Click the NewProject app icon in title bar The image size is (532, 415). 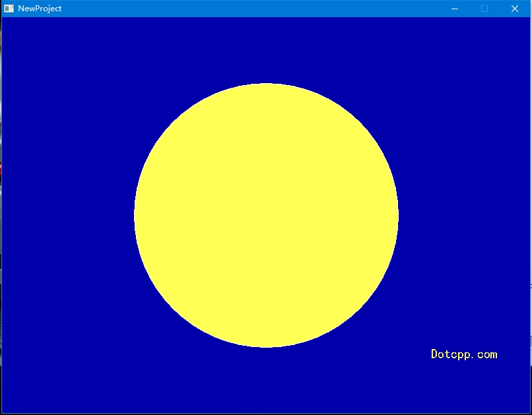click(x=9, y=9)
